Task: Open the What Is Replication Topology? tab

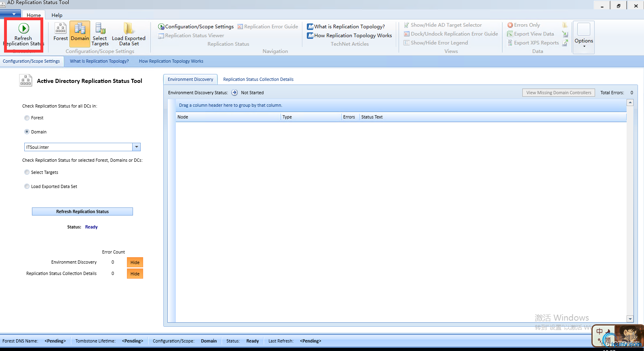Action: coord(99,61)
